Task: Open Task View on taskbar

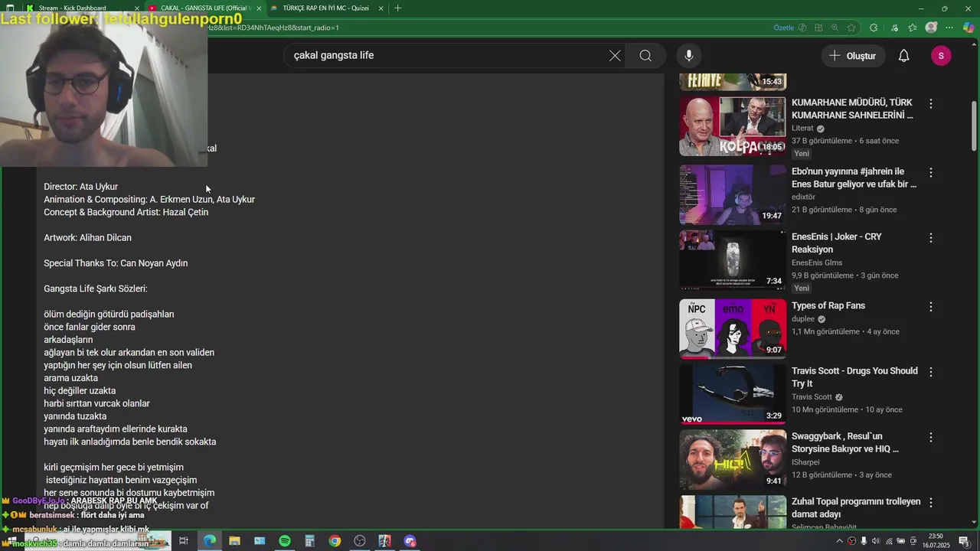Action: tap(184, 541)
